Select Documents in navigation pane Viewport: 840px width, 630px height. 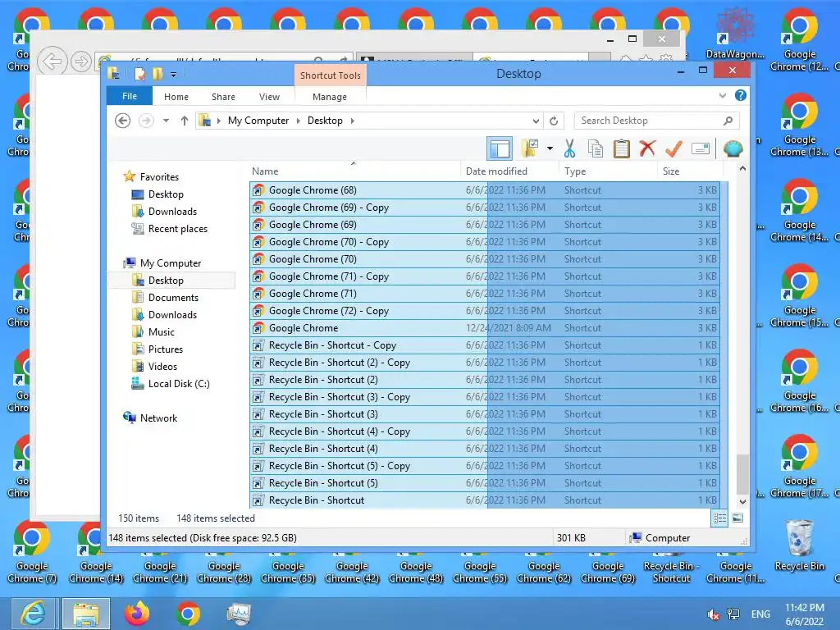pos(173,297)
